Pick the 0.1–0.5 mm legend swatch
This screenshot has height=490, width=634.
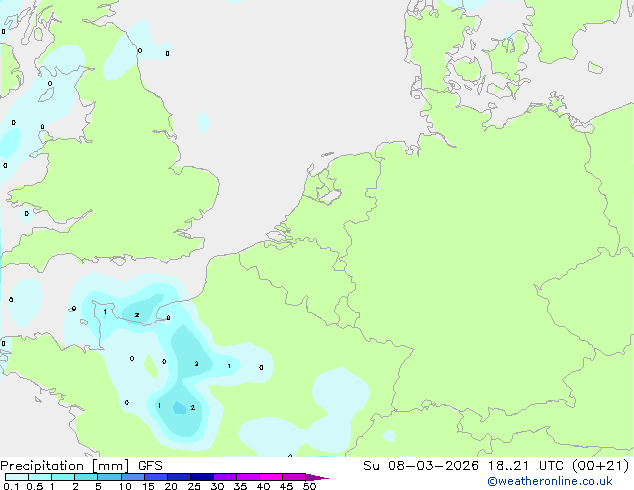[17, 477]
